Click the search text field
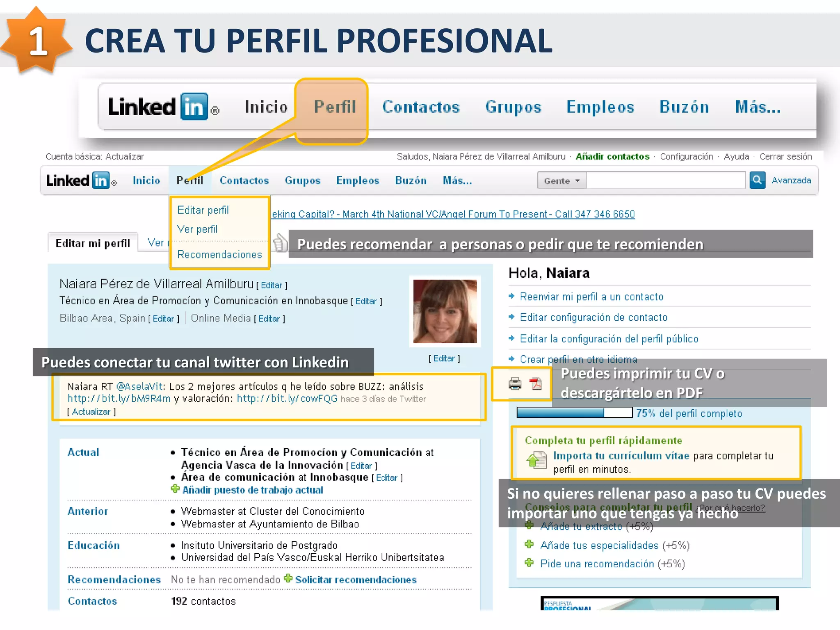This screenshot has width=840, height=630. pos(666,180)
